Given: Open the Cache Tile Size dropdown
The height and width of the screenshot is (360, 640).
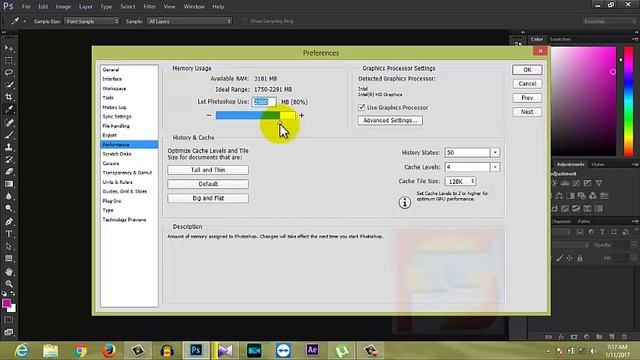Looking at the screenshot, I should (x=460, y=181).
